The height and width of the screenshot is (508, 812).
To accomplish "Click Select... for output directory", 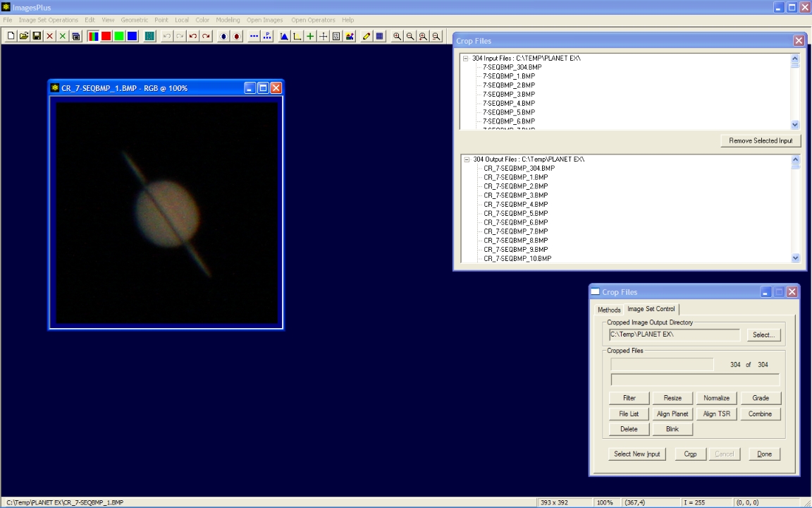I will (763, 335).
